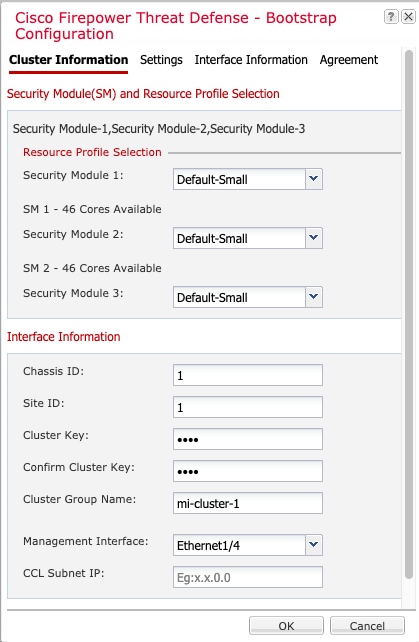This screenshot has height=642, width=419.
Task: Click the 'Management Interface:' label
Action: click(86, 541)
